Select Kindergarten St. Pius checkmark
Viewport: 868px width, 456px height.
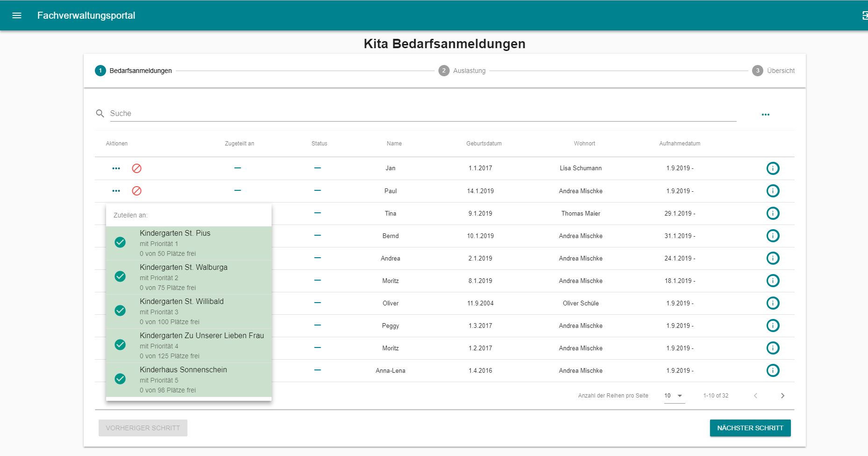tap(120, 242)
